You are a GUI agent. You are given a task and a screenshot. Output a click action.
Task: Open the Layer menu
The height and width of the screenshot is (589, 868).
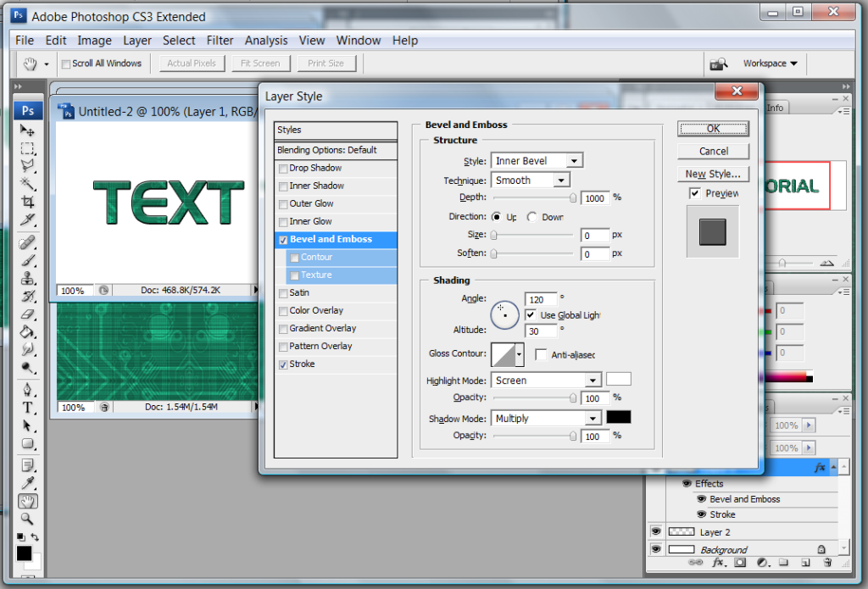[x=137, y=40]
